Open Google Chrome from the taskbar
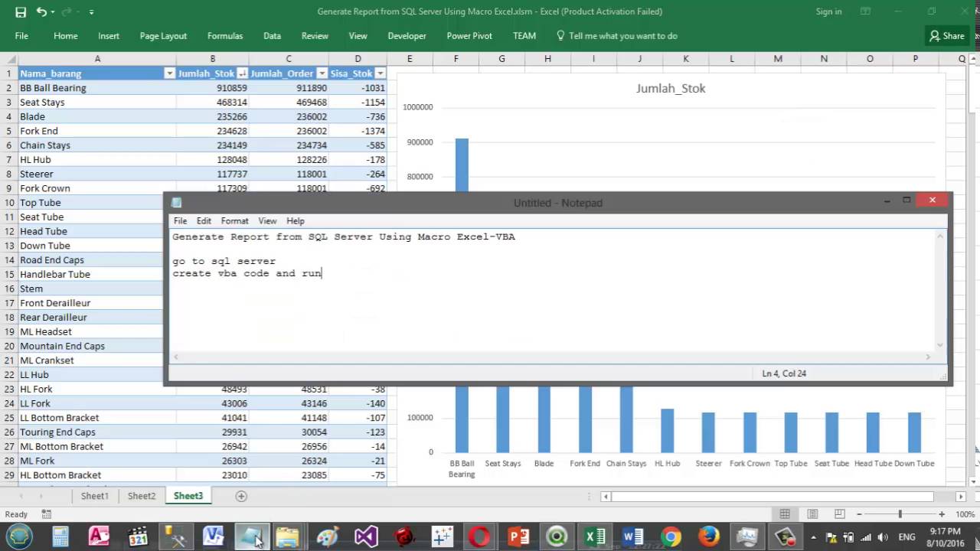 671,536
